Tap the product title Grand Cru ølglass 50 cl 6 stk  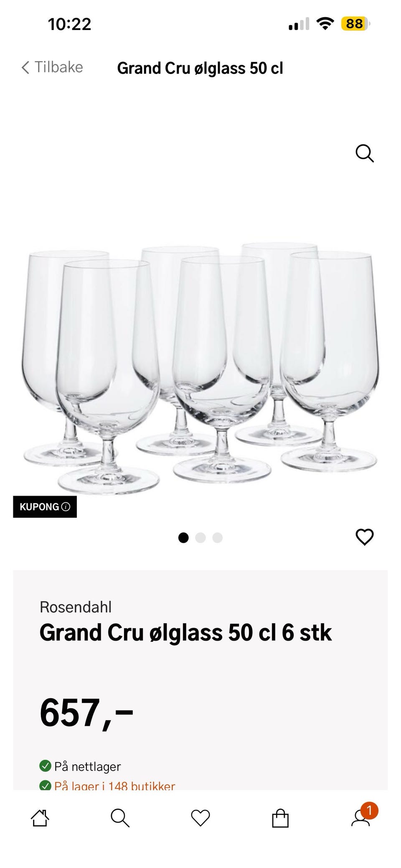(x=185, y=633)
